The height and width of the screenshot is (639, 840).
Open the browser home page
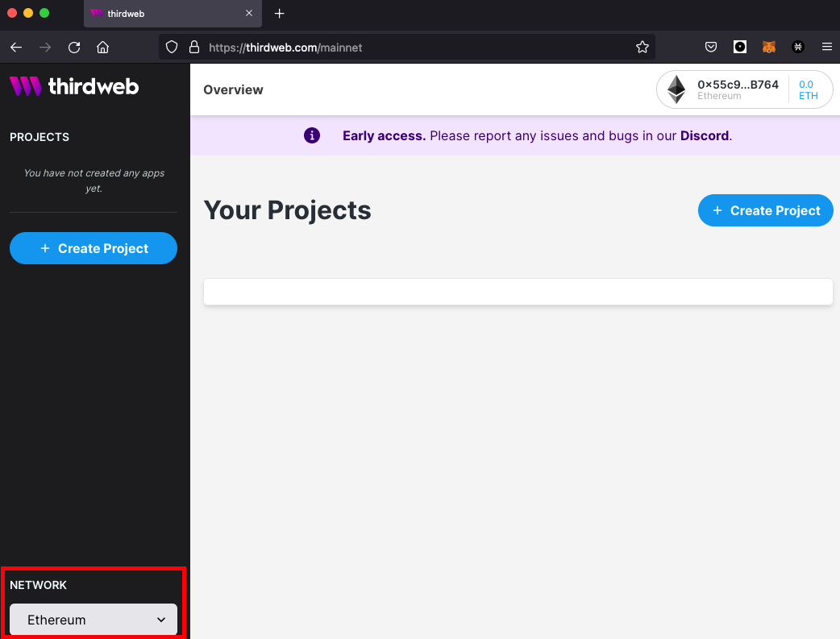[x=103, y=47]
